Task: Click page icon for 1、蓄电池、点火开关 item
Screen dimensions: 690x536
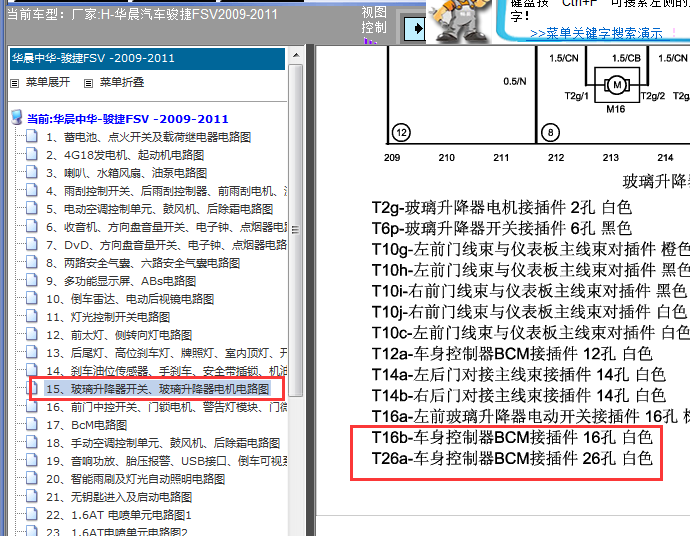Action: [x=32, y=136]
